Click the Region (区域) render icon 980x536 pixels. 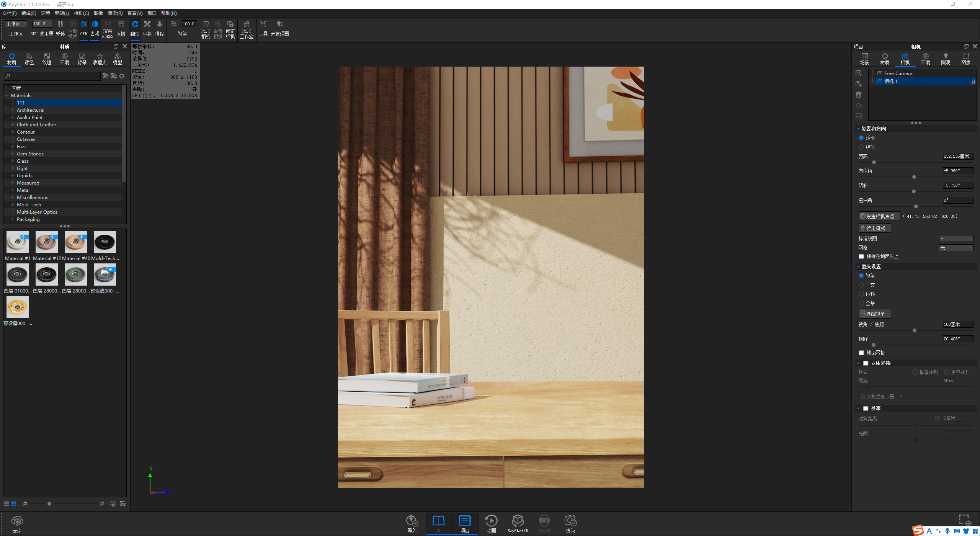pos(121,28)
